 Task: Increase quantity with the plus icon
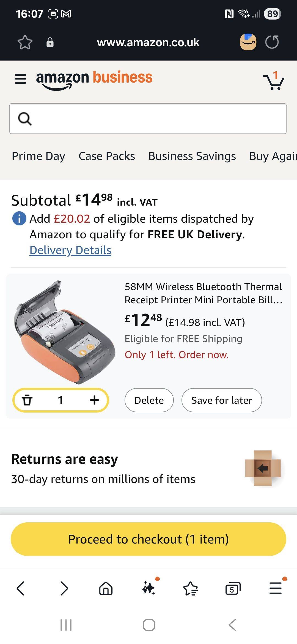point(94,400)
